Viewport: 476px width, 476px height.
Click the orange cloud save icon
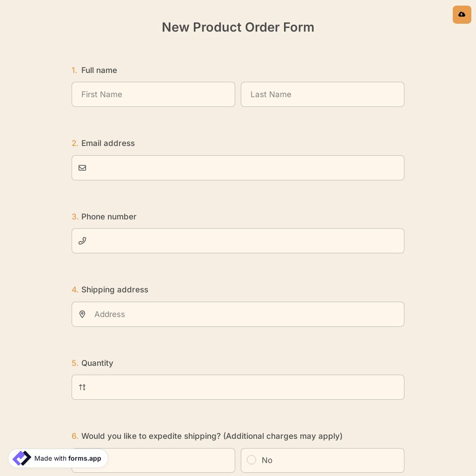tap(462, 15)
